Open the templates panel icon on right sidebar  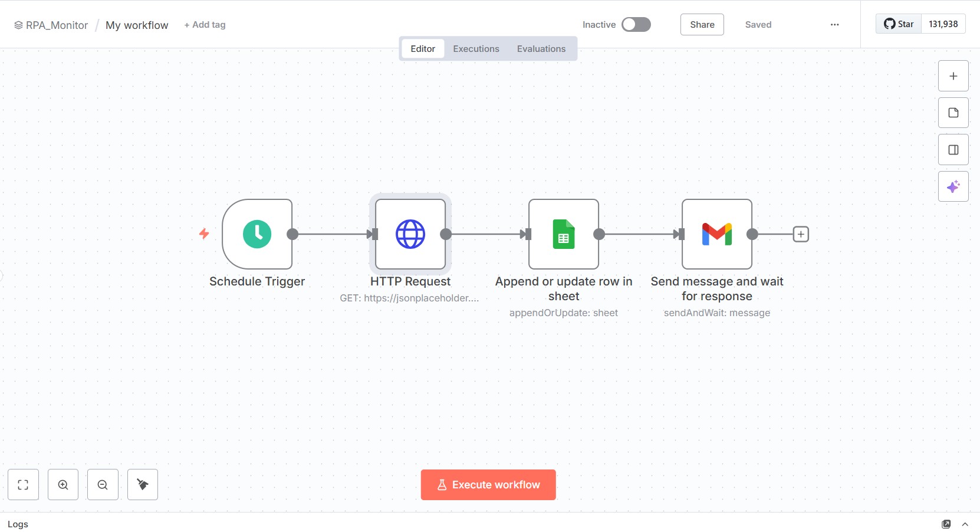(x=953, y=112)
